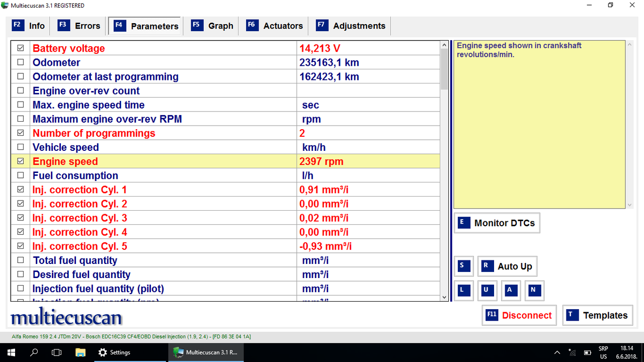
Task: Uncheck the Battery voltage checkbox
Action: click(20, 48)
